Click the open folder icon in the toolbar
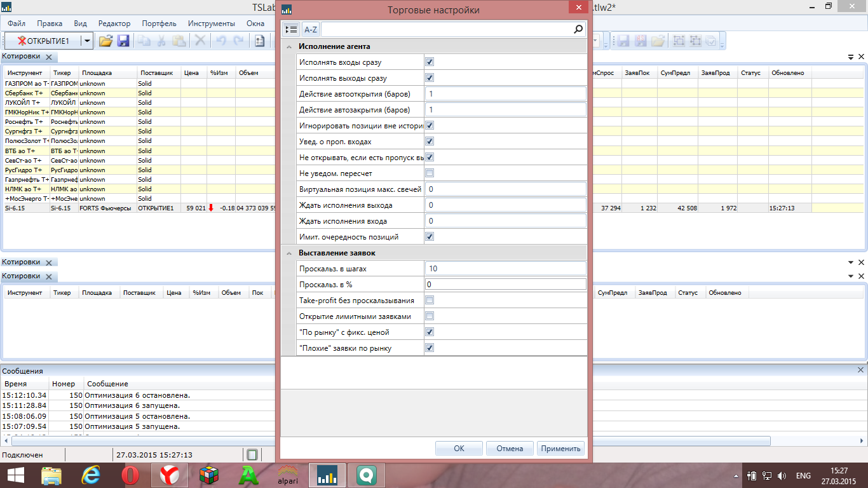Image resolution: width=868 pixels, height=488 pixels. point(105,41)
